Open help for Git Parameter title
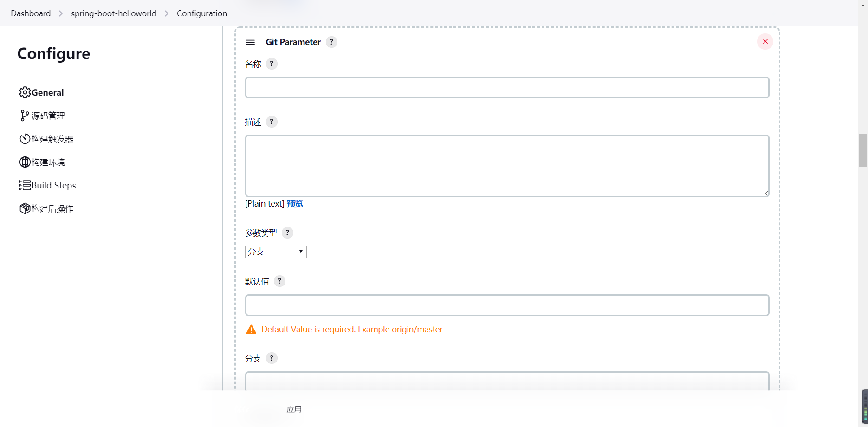Viewport: 868px width, 427px height. [x=331, y=42]
